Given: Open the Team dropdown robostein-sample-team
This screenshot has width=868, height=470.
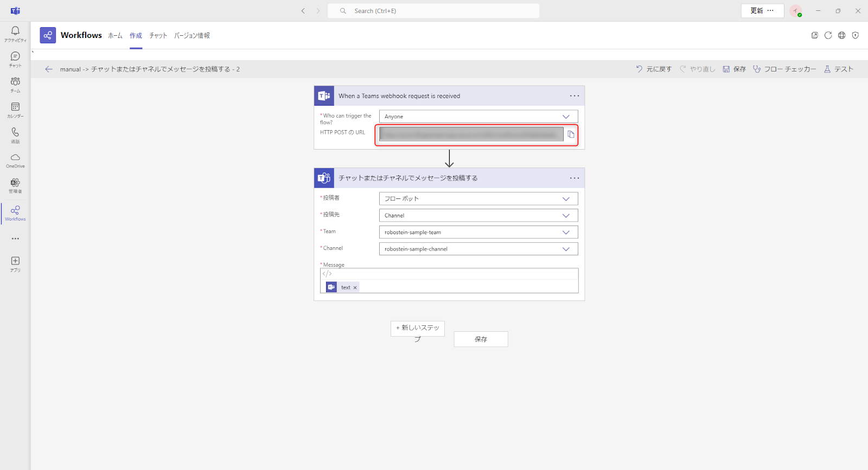Looking at the screenshot, I should click(478, 232).
